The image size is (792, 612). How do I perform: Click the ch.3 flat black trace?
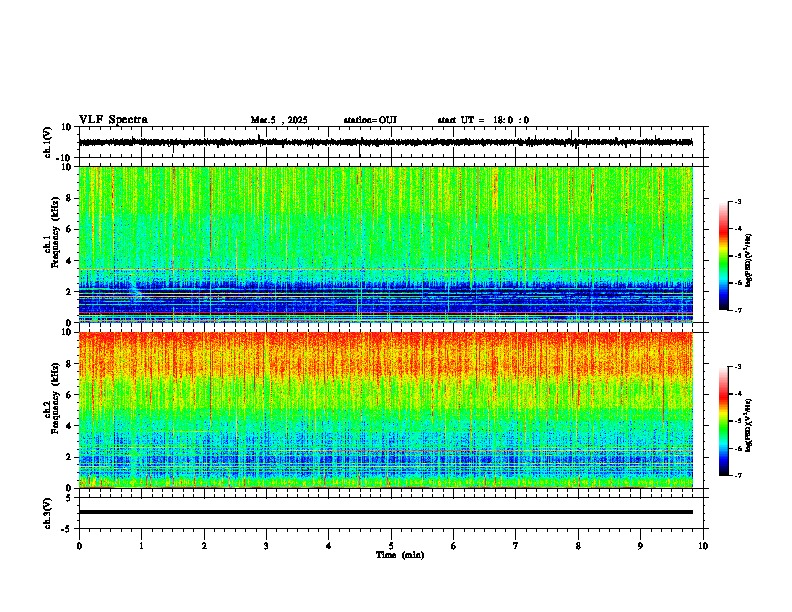pyautogui.click(x=385, y=512)
